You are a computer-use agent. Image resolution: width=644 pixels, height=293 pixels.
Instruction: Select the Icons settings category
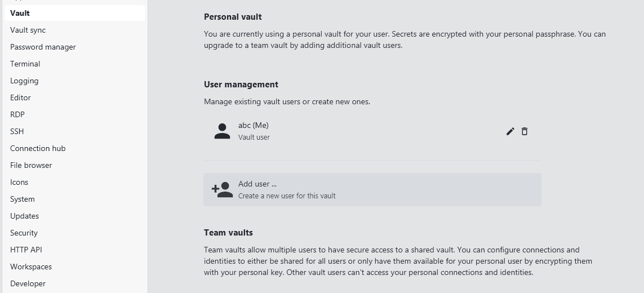(19, 182)
